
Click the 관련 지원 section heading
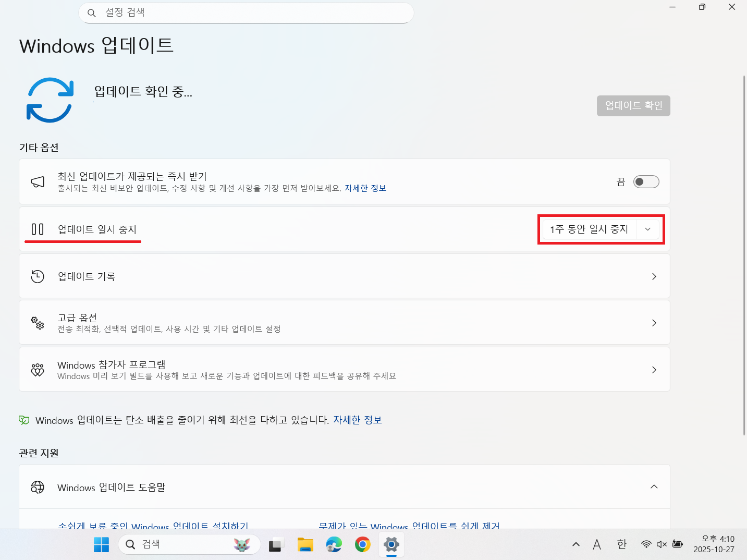pos(39,453)
